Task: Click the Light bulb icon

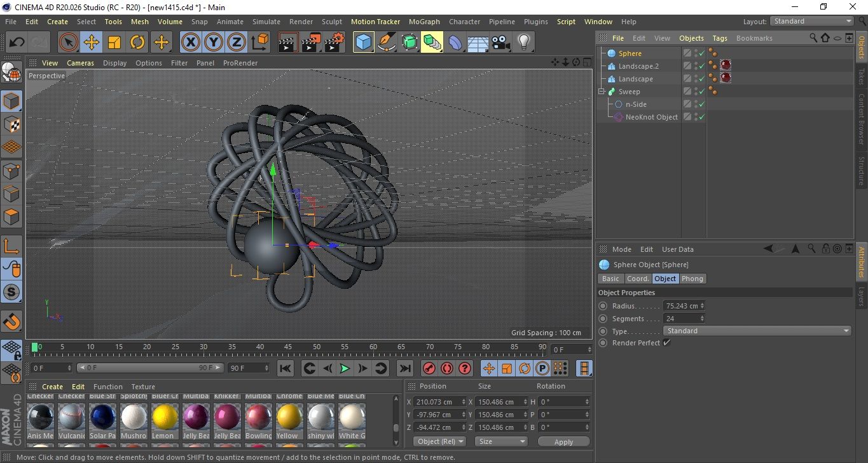Action: (x=523, y=43)
